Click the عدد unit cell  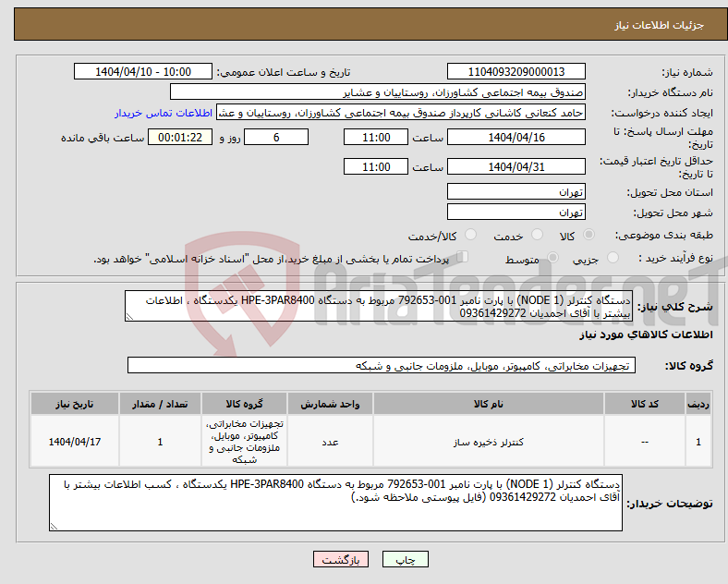point(330,442)
